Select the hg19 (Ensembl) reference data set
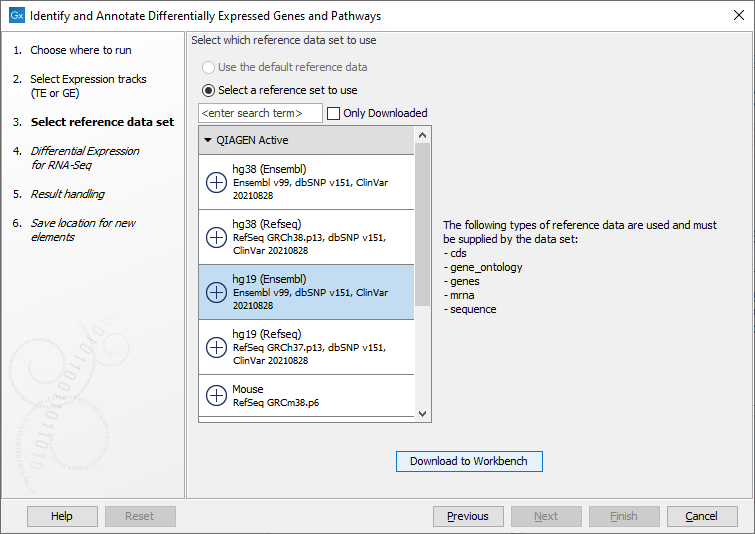This screenshot has height=534, width=755. pos(306,292)
